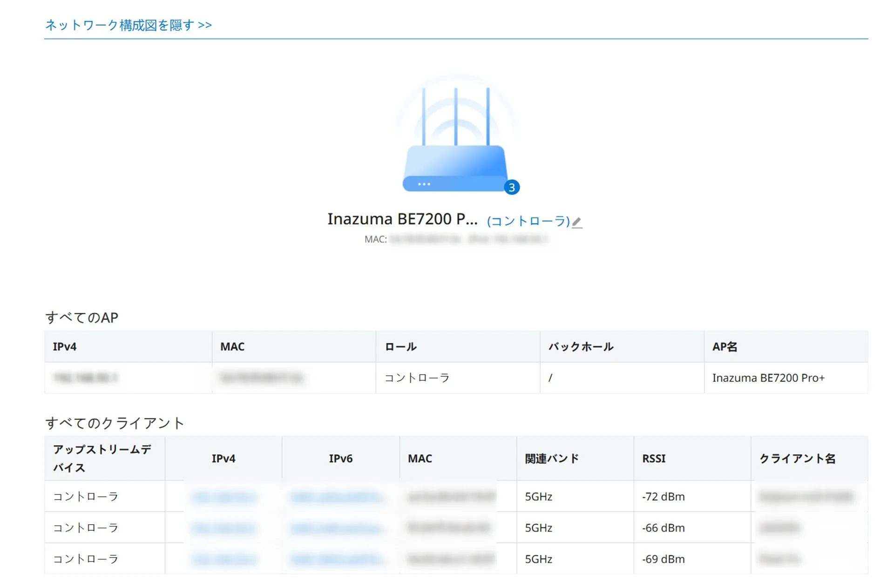This screenshot has width=894, height=588.
Task: Open third client's blurred IPv4 link
Action: tap(223, 559)
